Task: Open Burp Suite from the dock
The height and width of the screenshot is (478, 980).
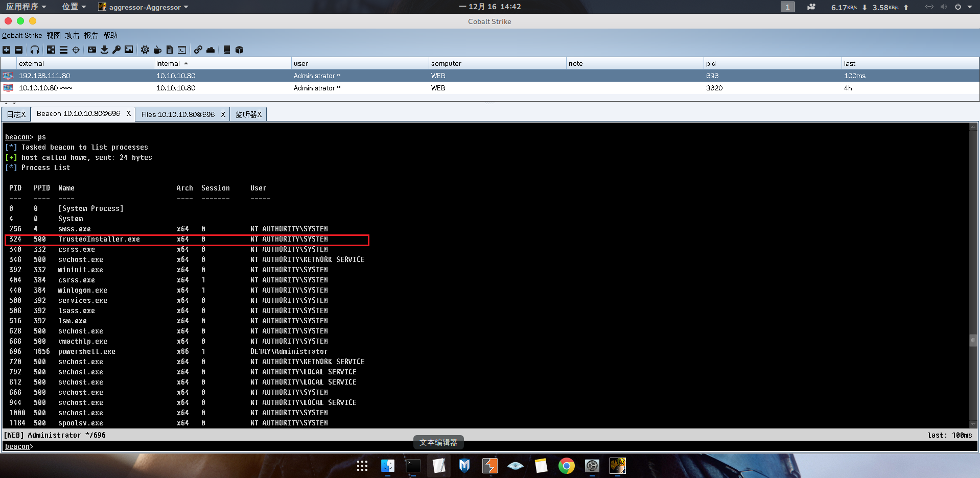Action: 490,466
